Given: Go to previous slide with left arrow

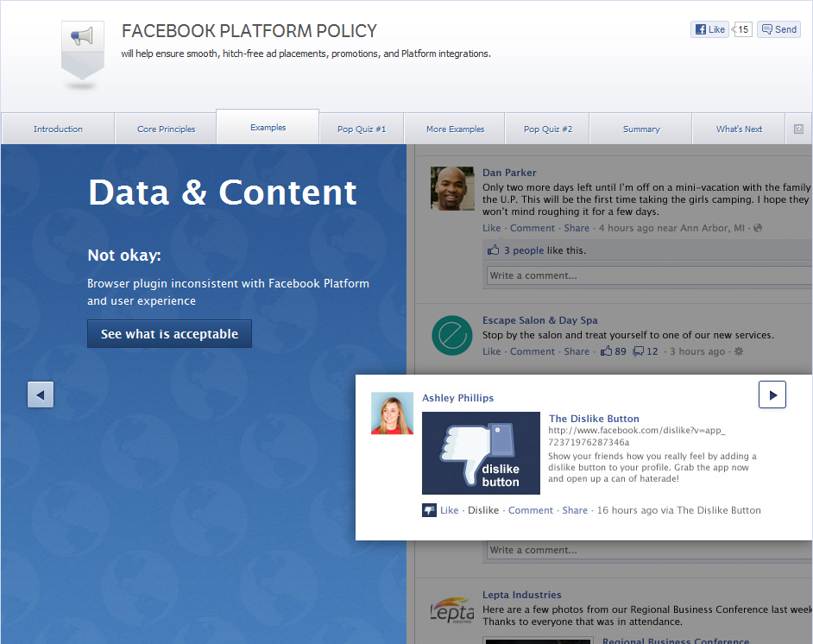Looking at the screenshot, I should click(41, 395).
